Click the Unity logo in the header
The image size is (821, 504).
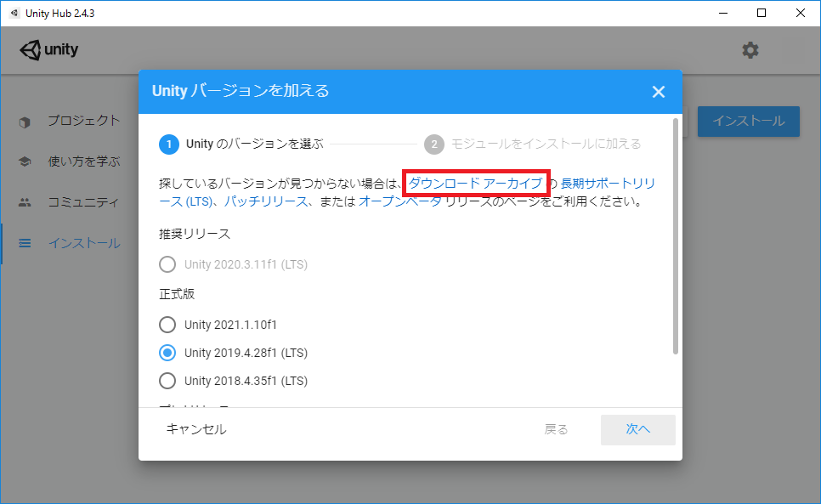[x=49, y=49]
